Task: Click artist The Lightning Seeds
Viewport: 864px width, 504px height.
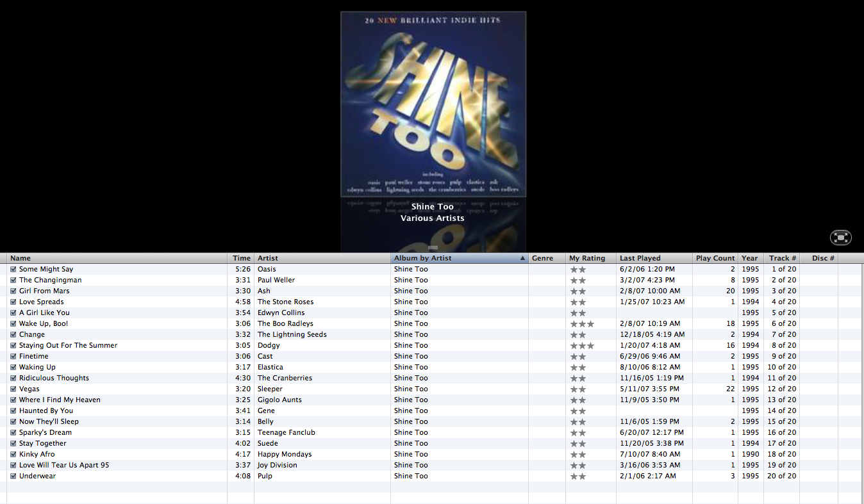Action: tap(292, 334)
